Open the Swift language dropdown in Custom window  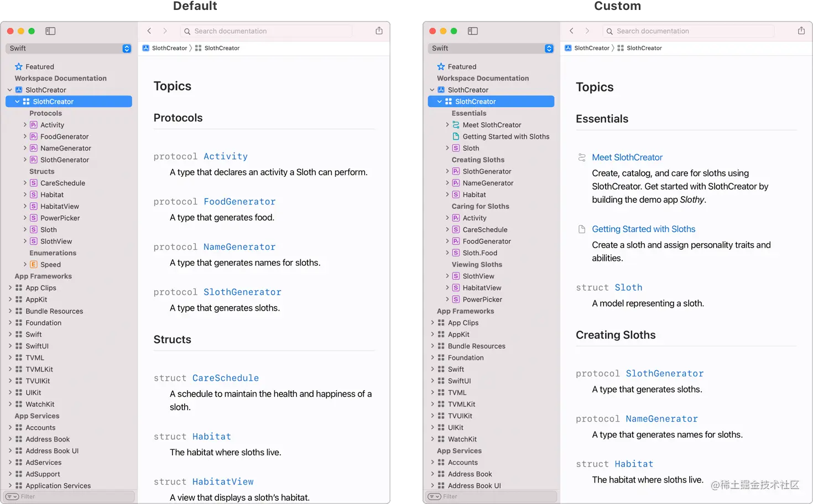point(491,49)
